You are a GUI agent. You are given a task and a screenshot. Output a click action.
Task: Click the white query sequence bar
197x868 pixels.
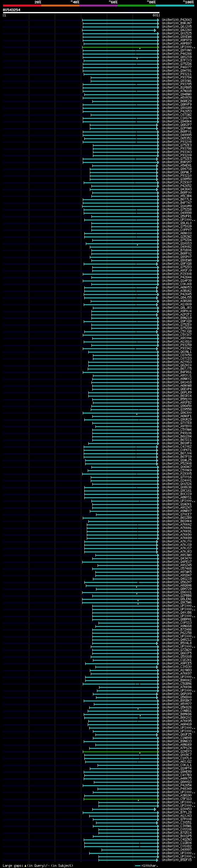81,13
